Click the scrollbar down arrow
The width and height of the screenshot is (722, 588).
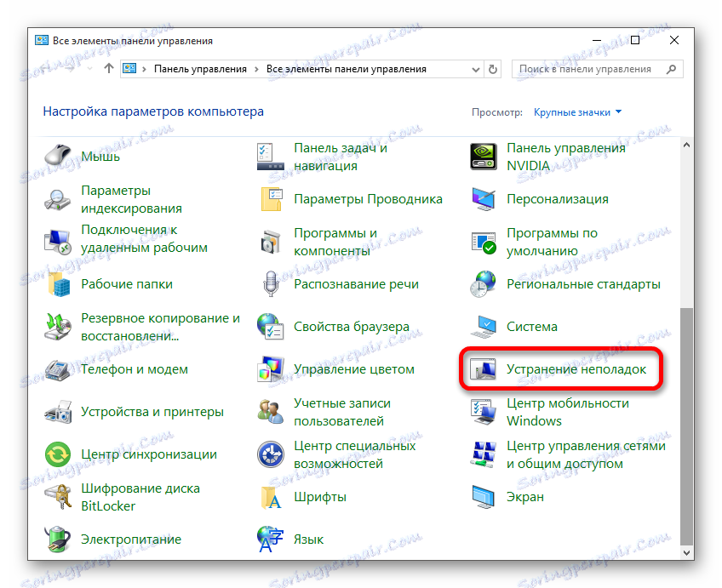(x=686, y=552)
